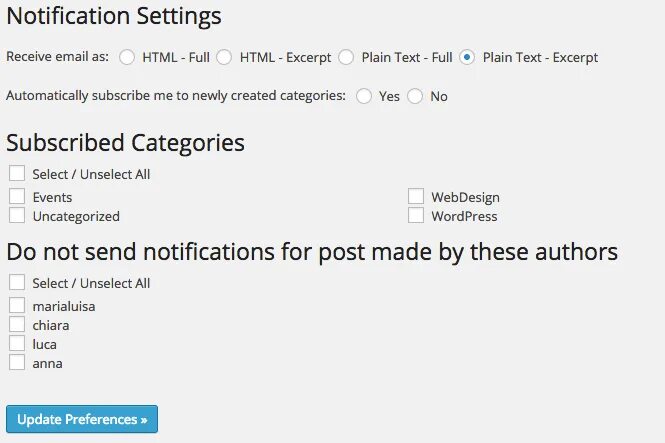
Task: Exclude notifications from author chiara
Action: pyautogui.click(x=17, y=324)
